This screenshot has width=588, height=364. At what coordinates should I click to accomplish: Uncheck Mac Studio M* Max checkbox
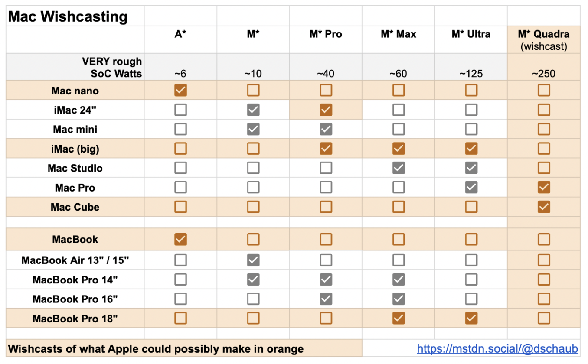pos(399,168)
